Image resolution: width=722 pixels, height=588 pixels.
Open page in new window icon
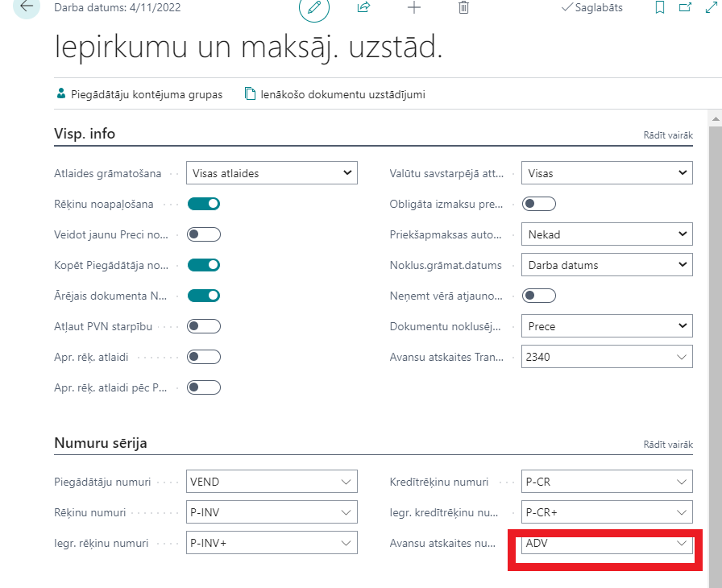[686, 7]
